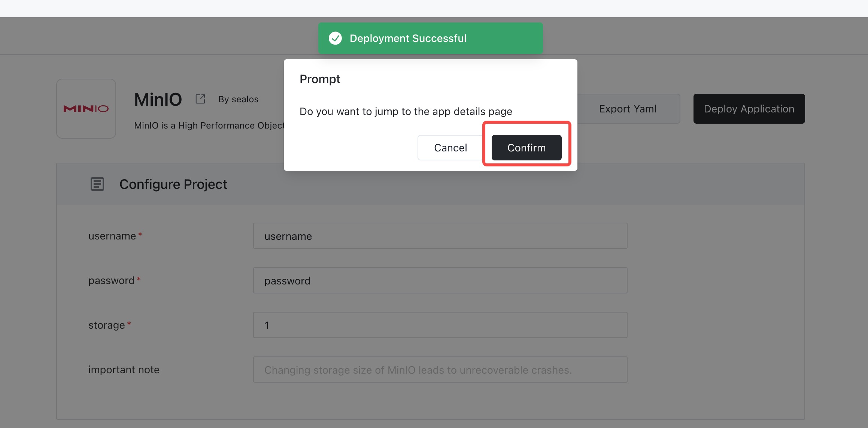Click the 'Configure Project' heading
868x428 pixels.
coord(173,184)
